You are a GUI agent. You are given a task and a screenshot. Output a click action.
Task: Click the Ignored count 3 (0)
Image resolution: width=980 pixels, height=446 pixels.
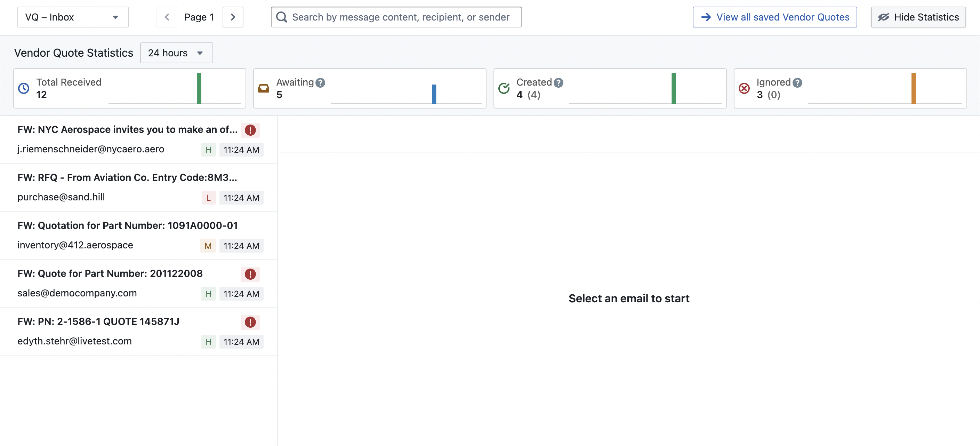(x=769, y=95)
